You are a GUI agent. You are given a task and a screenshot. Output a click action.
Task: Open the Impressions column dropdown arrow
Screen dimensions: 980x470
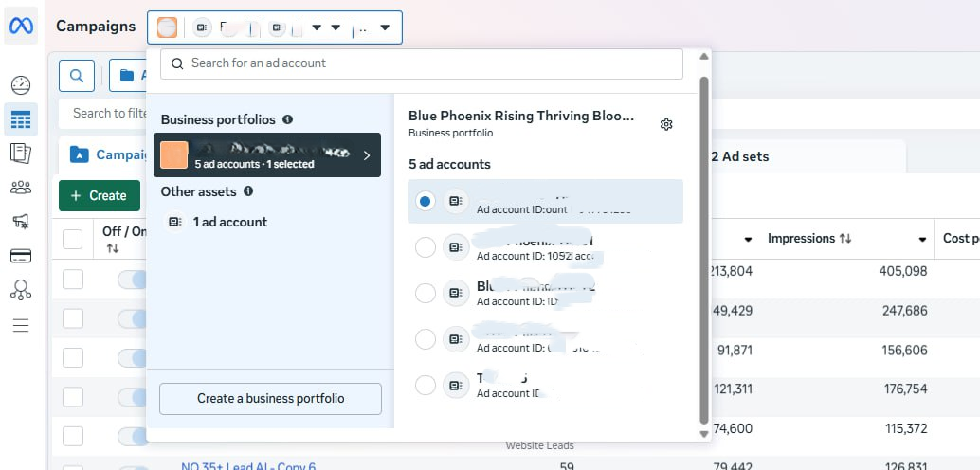click(922, 240)
